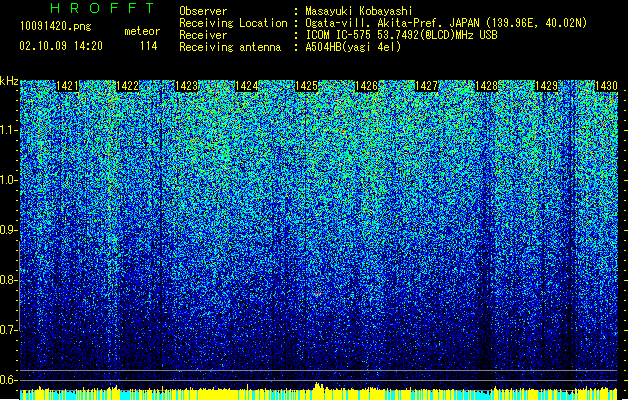This screenshot has height=400, width=629.
Task: Click the Receiving antenna label
Action: (x=230, y=47)
